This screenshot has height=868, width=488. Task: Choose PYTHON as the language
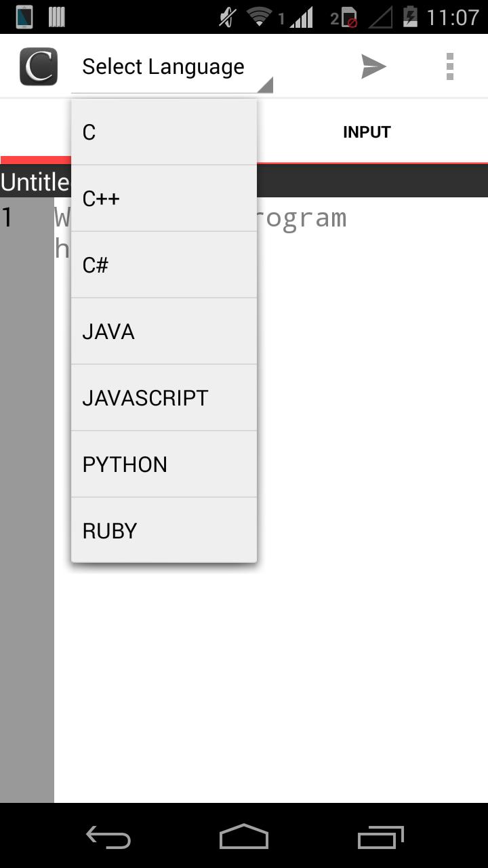[x=163, y=464]
